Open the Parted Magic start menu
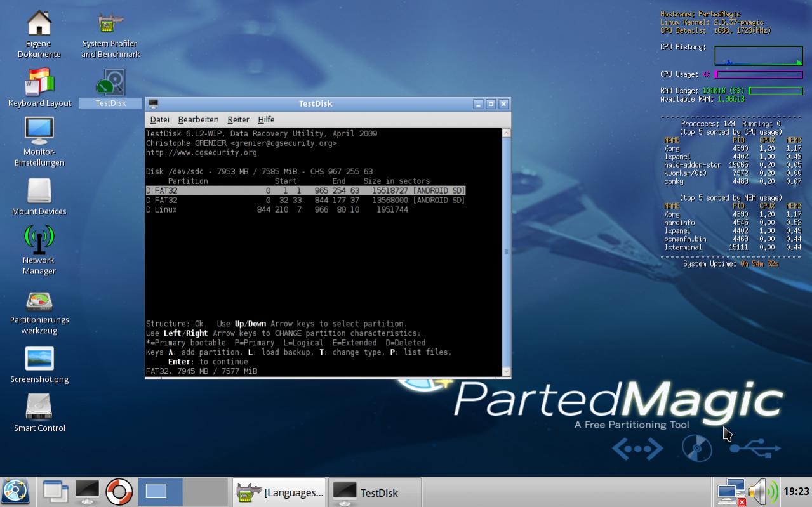 click(x=15, y=492)
